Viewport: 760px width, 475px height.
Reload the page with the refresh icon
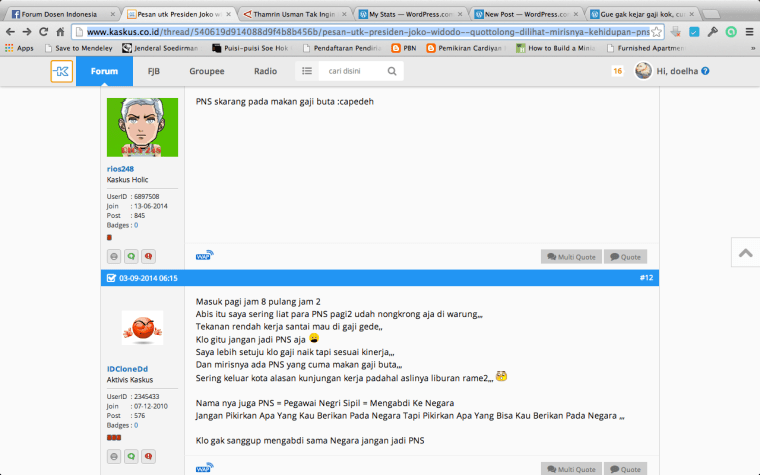tap(44, 32)
